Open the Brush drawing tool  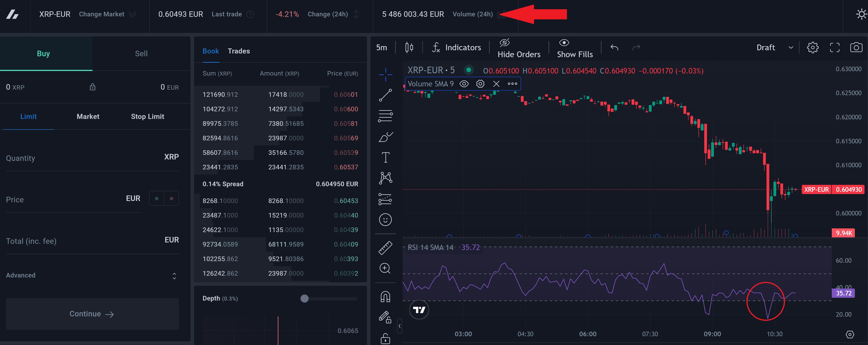(385, 137)
